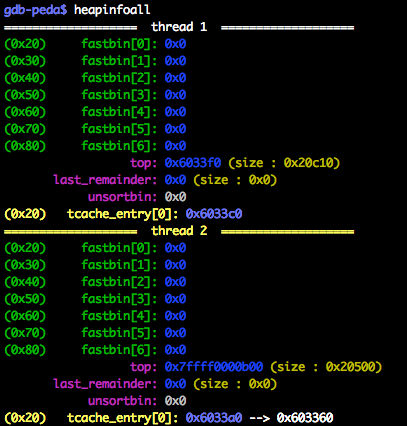Screen dimensions: 407x426
Task: Click tcache_entry[0] label in thread 2
Action: pyautogui.click(x=123, y=418)
